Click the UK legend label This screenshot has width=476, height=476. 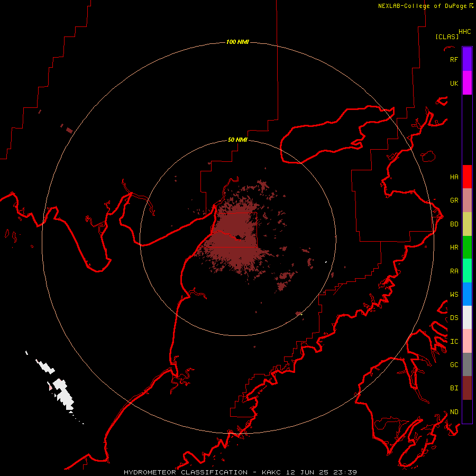click(454, 83)
